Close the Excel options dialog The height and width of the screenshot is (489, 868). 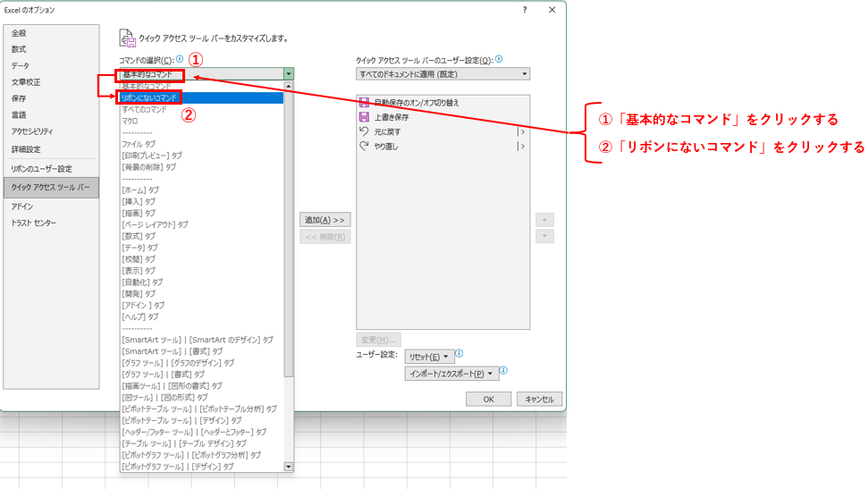pyautogui.click(x=552, y=10)
